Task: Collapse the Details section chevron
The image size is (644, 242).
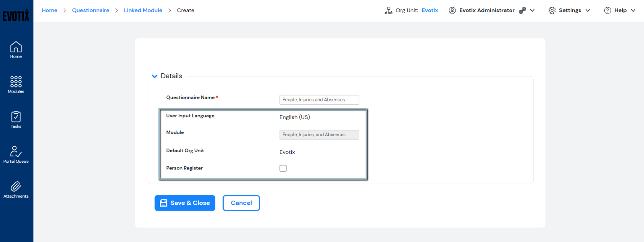Action: pyautogui.click(x=155, y=76)
